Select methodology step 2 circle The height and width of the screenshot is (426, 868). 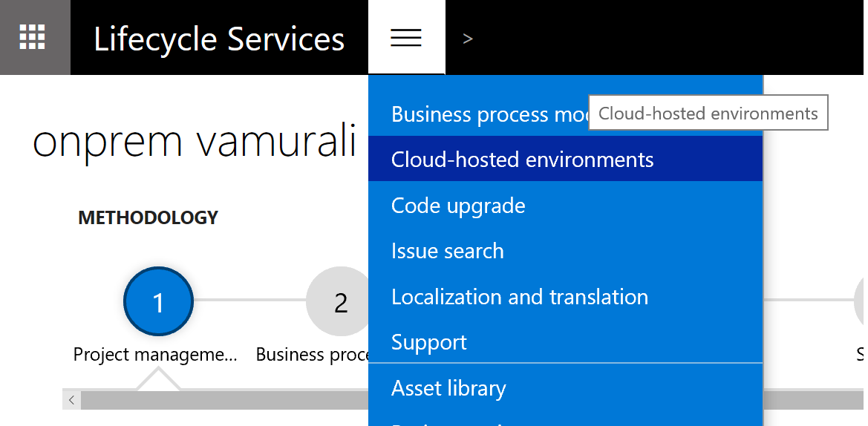[339, 301]
